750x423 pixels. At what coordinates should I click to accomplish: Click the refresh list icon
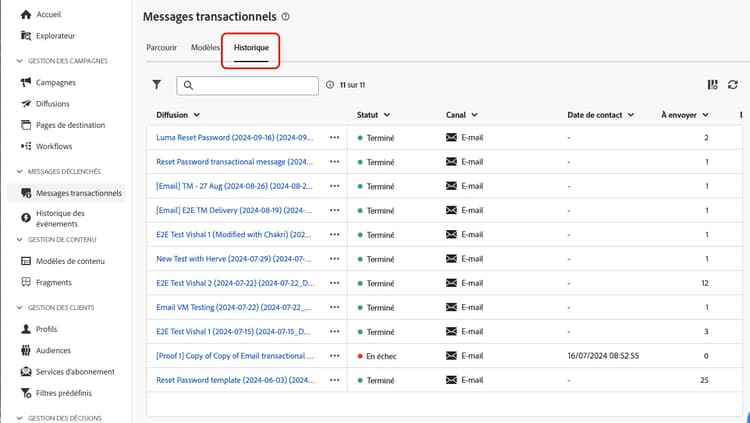click(732, 86)
